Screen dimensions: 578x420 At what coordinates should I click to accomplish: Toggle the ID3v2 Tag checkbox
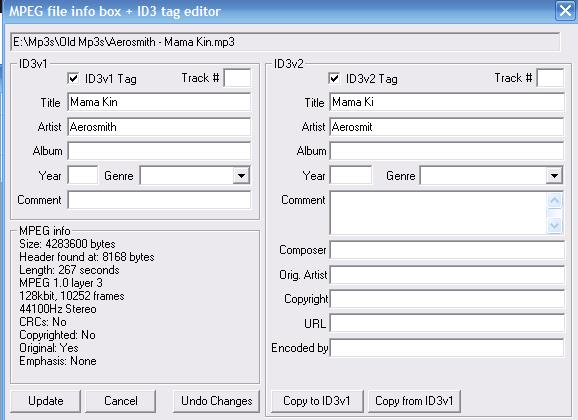click(334, 79)
